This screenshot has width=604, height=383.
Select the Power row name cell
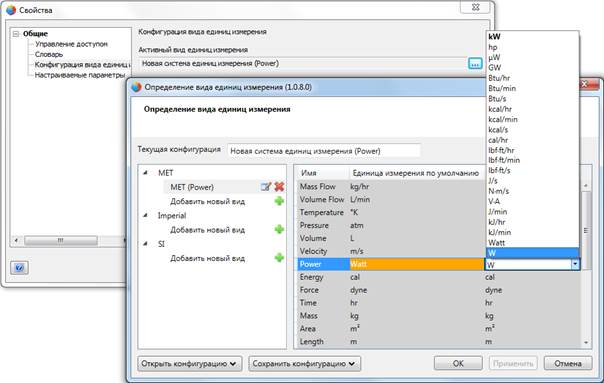(x=323, y=264)
